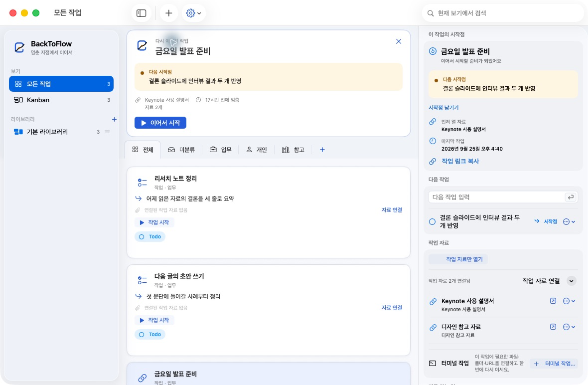Click 작업 자료만 열기 button
588x385 pixels.
[x=458, y=259]
